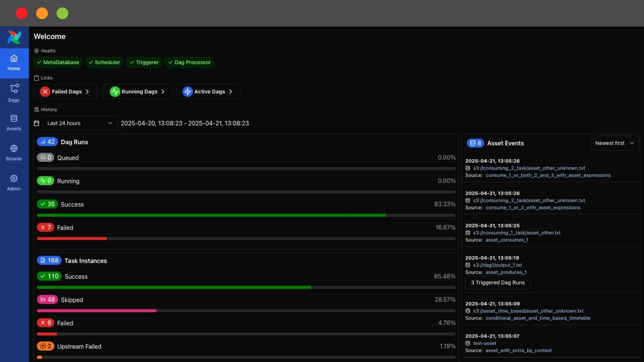
Task: Open the Browse sidebar menu
Action: [14, 153]
